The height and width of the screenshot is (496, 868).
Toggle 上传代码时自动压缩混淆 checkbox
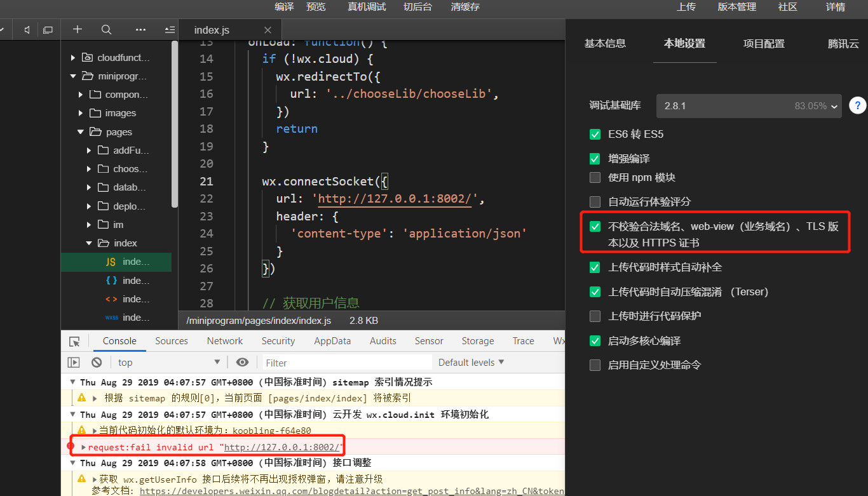[595, 292]
